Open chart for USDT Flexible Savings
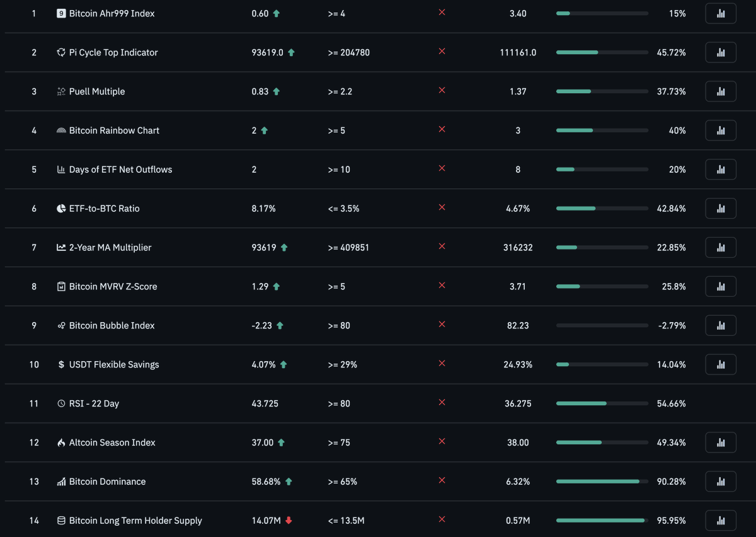Image resolution: width=756 pixels, height=537 pixels. (x=721, y=364)
